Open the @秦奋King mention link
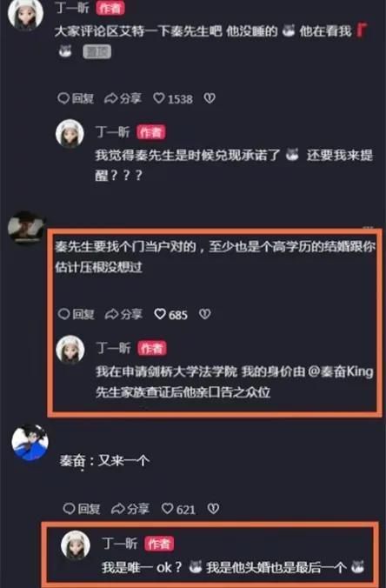The image size is (386, 588). tap(340, 371)
